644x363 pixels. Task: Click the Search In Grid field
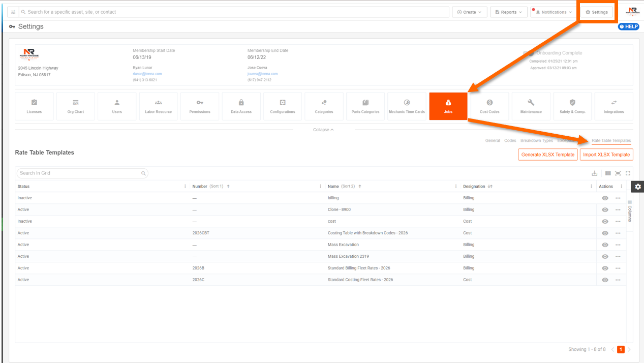(82, 173)
